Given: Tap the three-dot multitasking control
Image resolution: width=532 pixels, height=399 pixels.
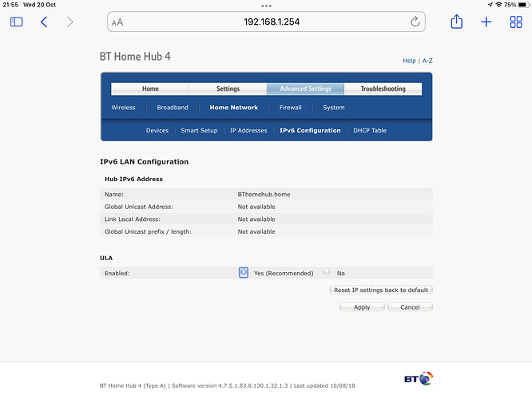Looking at the screenshot, I should pos(266,6).
